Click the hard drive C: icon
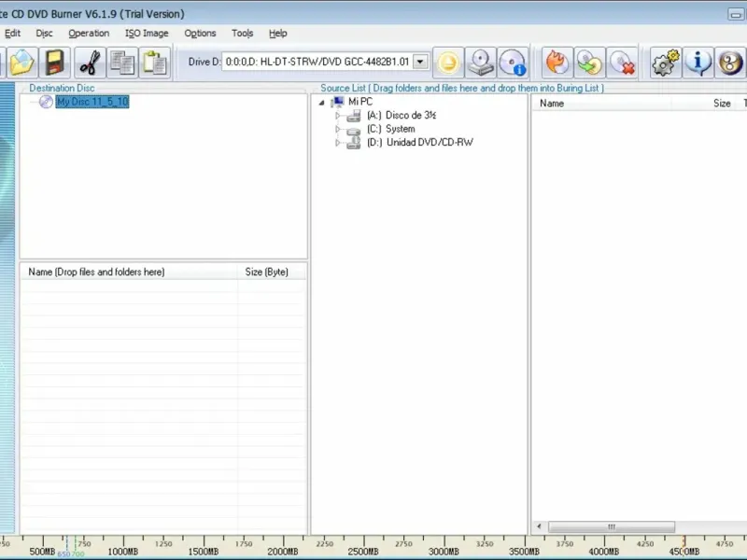 [x=354, y=130]
